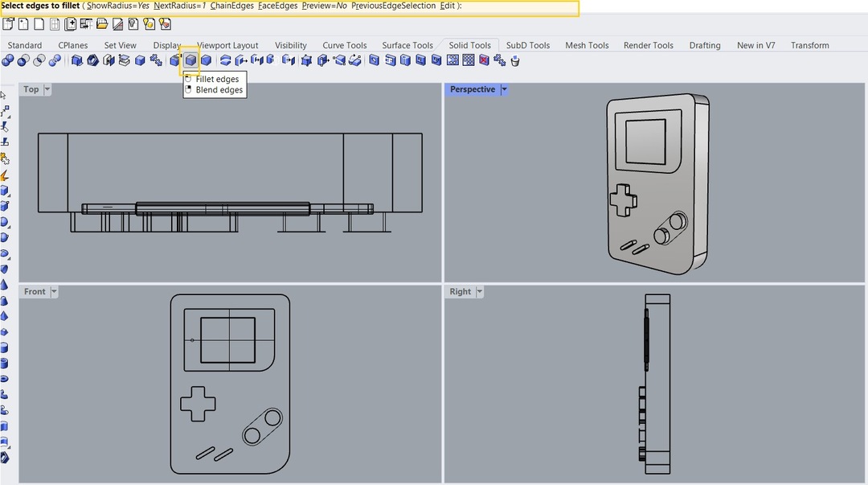Select the Pyramid tool in left sidebar
Viewport: 868px width, 485px height.
pyautogui.click(x=5, y=317)
